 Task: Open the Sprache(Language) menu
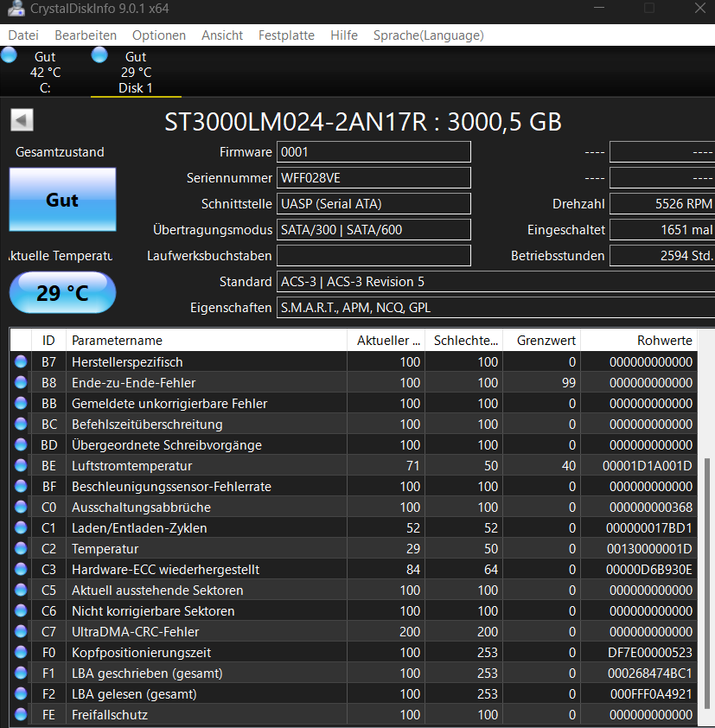tap(429, 35)
